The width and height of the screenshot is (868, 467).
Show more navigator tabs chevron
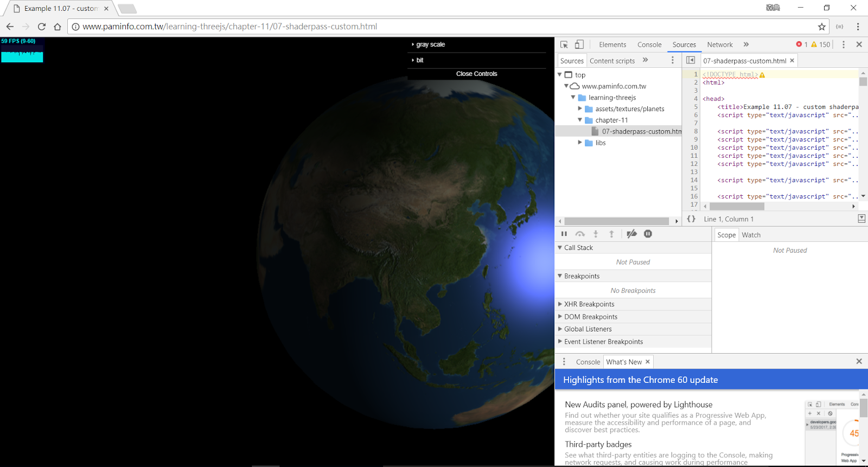[x=645, y=60]
